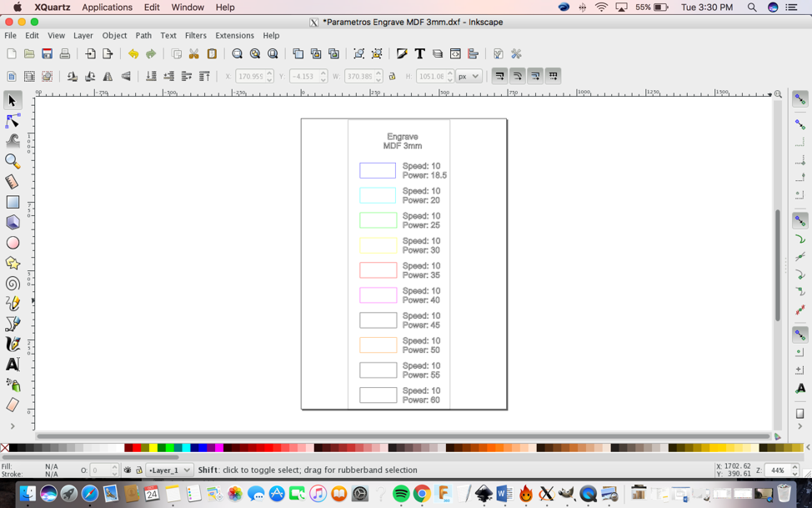Image resolution: width=812 pixels, height=508 pixels.
Task: Toggle current layer lock icon
Action: pos(138,470)
